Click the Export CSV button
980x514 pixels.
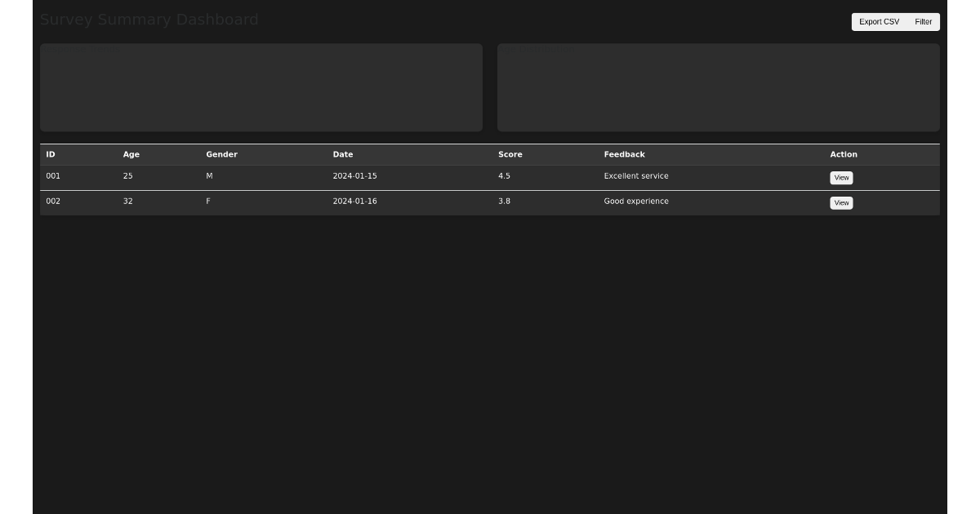coord(878,22)
